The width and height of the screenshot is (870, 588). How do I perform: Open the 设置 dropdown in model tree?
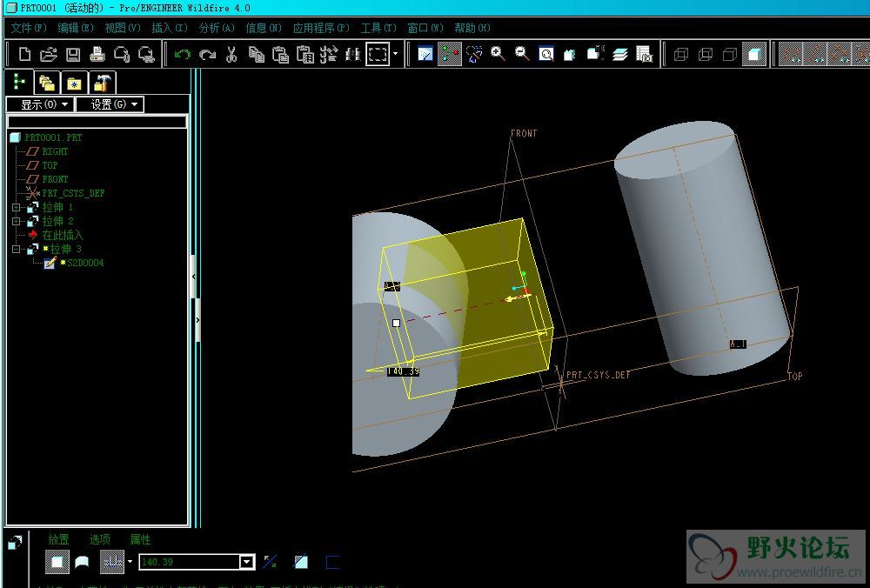click(x=110, y=104)
